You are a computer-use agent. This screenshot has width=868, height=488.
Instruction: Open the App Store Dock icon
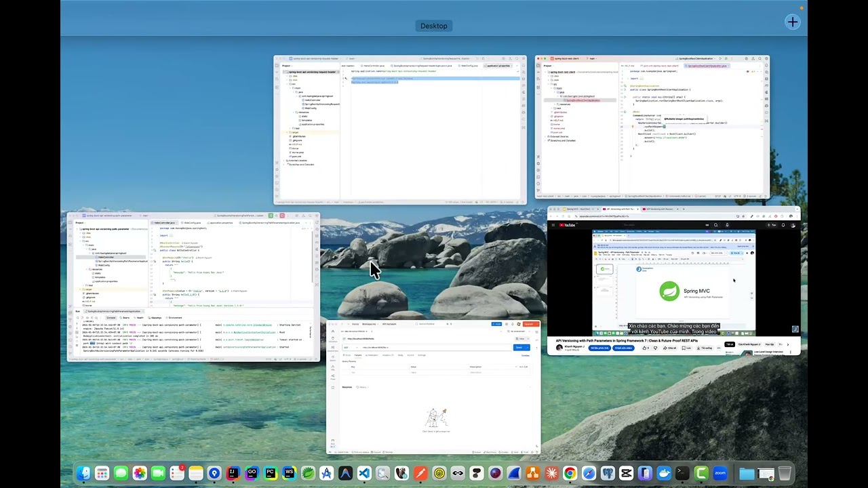pyautogui.click(x=326, y=473)
